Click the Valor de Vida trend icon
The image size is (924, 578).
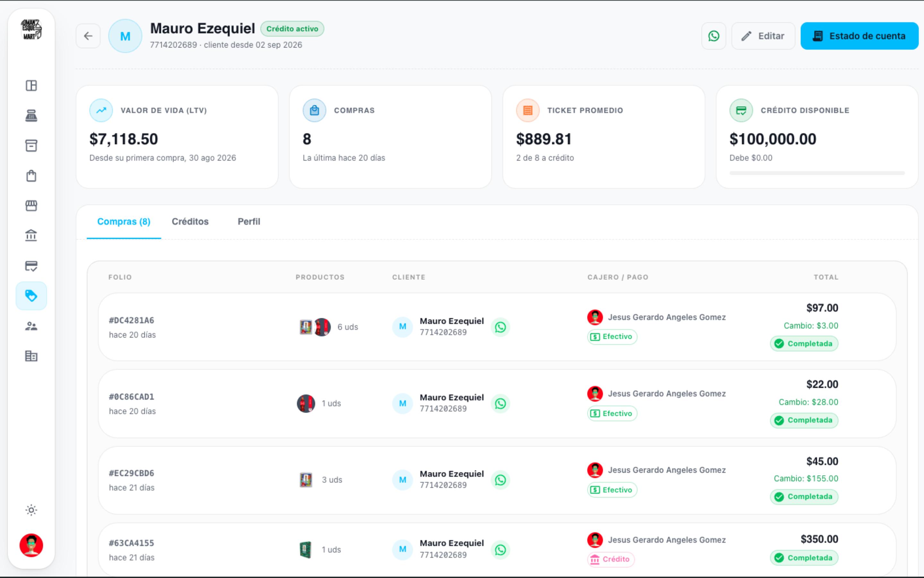(x=101, y=110)
